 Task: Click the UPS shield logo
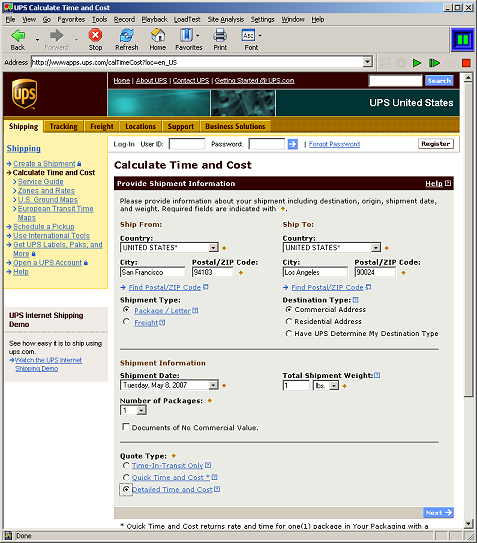(x=24, y=94)
